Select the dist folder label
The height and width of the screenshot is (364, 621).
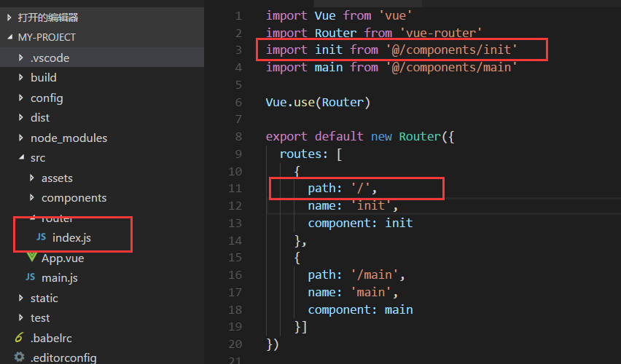tap(40, 118)
